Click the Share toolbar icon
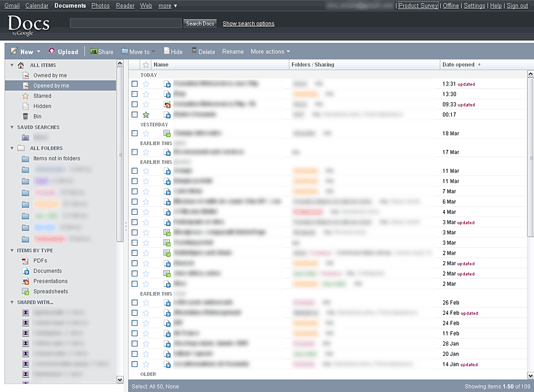This screenshot has height=392, width=534. [x=93, y=51]
